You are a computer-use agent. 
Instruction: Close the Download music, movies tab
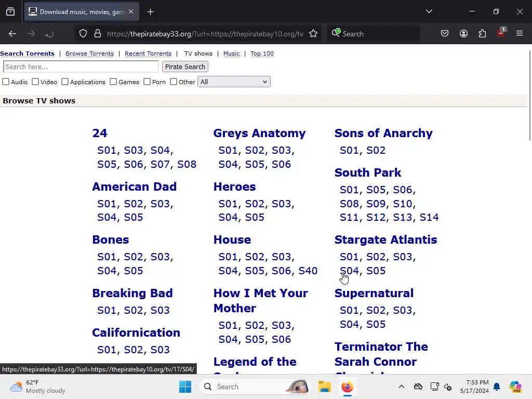click(131, 12)
